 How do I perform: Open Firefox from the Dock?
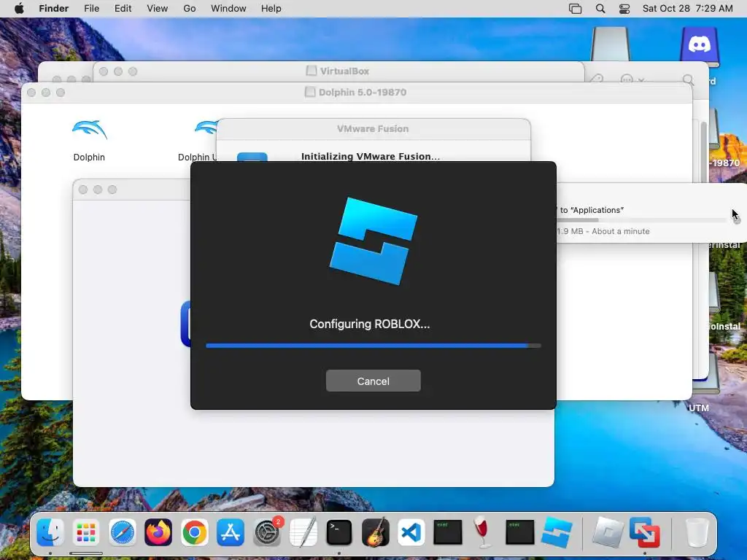(x=158, y=532)
